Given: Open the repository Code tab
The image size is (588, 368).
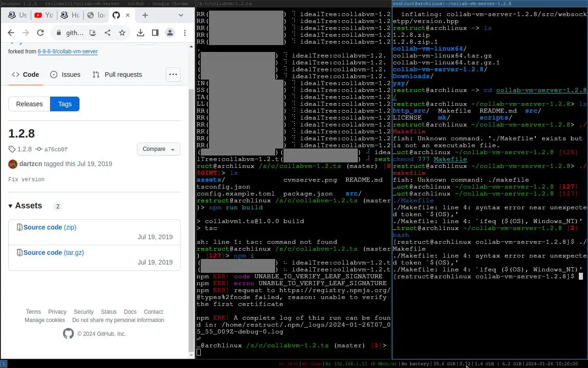Looking at the screenshot, I should [25, 75].
